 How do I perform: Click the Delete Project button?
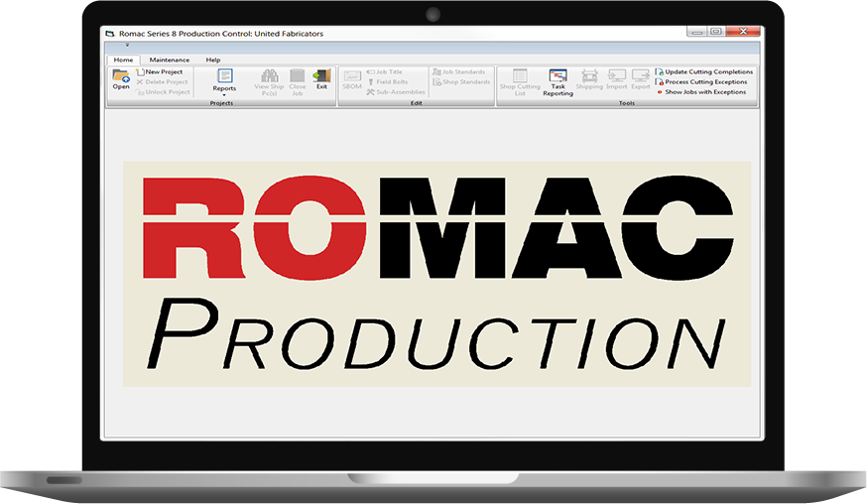(x=162, y=82)
